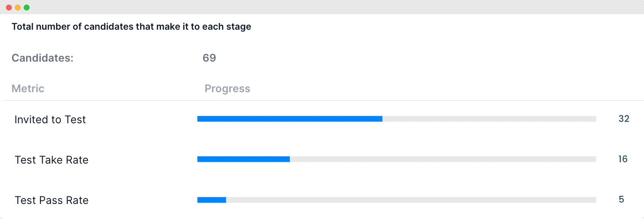Image resolution: width=644 pixels, height=219 pixels.
Task: Click the red close window button
Action: [x=9, y=8]
